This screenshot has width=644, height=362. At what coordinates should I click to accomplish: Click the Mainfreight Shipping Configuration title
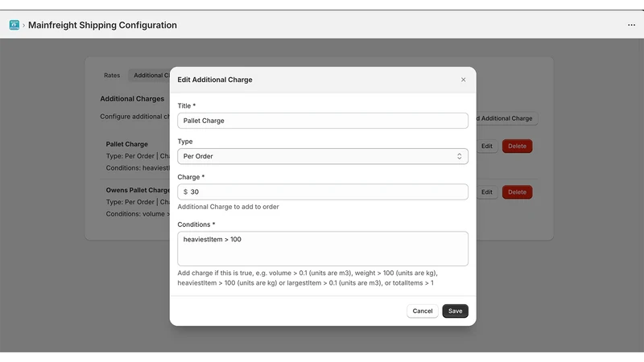[102, 25]
